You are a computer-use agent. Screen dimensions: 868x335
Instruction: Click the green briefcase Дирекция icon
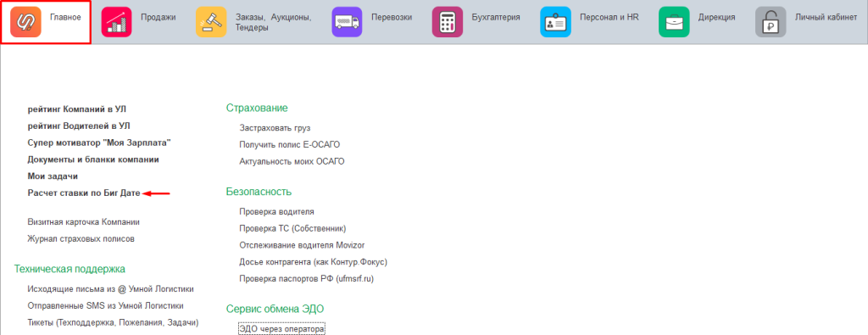pos(674,22)
